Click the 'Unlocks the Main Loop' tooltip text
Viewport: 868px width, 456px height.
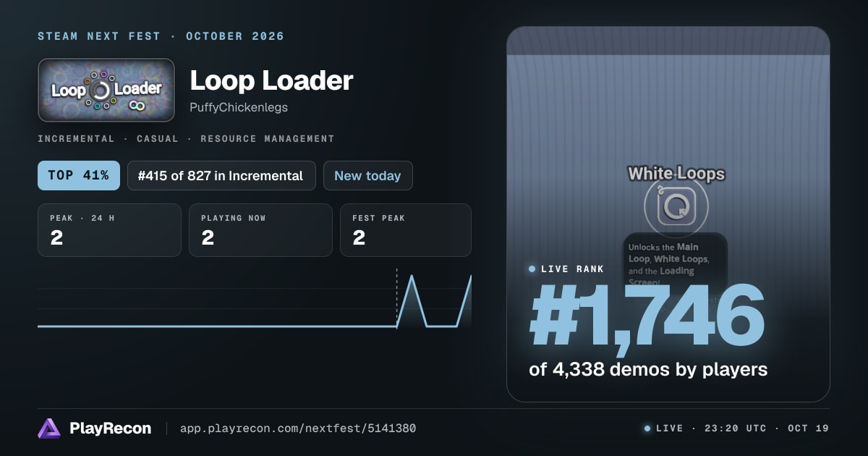pyautogui.click(x=668, y=265)
